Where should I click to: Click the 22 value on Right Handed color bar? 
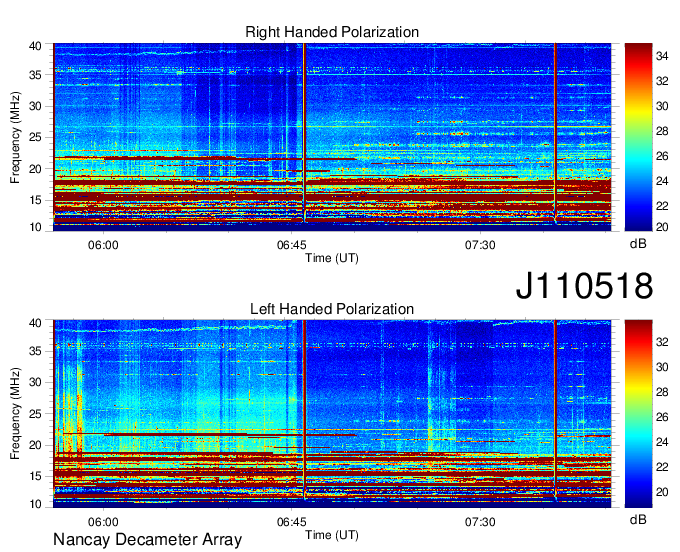662,206
